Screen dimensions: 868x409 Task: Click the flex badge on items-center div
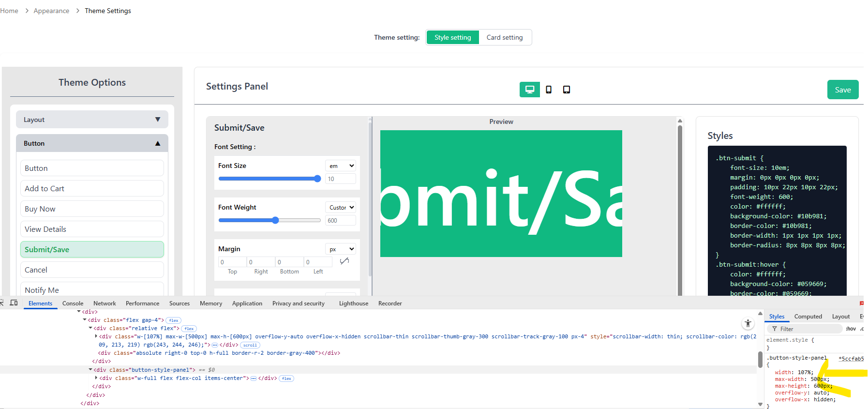click(286, 379)
